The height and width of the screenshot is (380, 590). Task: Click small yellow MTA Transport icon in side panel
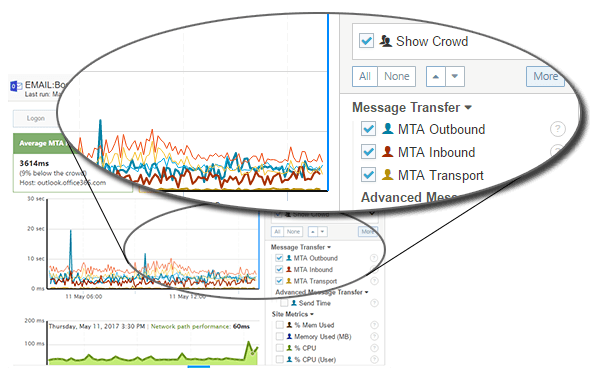click(x=289, y=281)
